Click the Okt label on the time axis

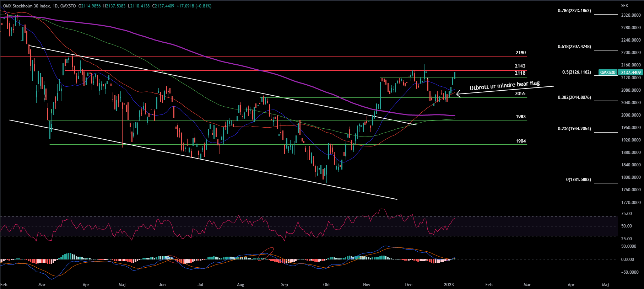[x=326, y=285]
